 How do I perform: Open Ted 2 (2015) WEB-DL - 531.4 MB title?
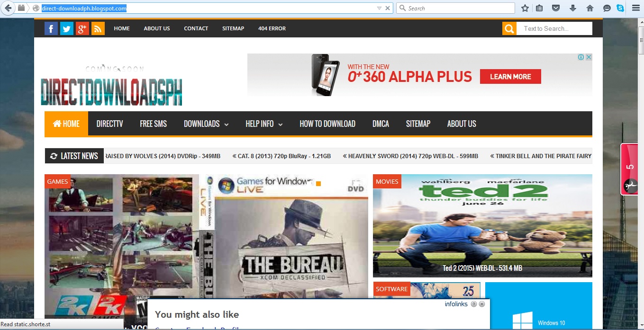[x=482, y=268]
